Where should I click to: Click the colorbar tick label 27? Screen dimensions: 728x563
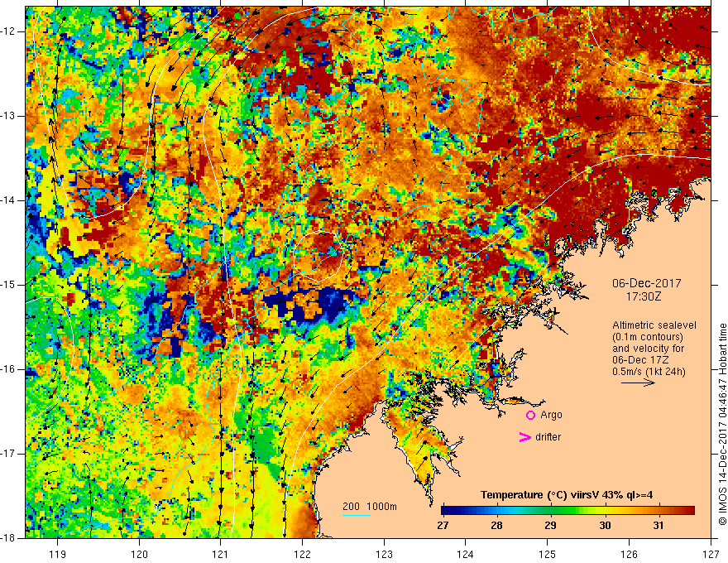(x=443, y=526)
